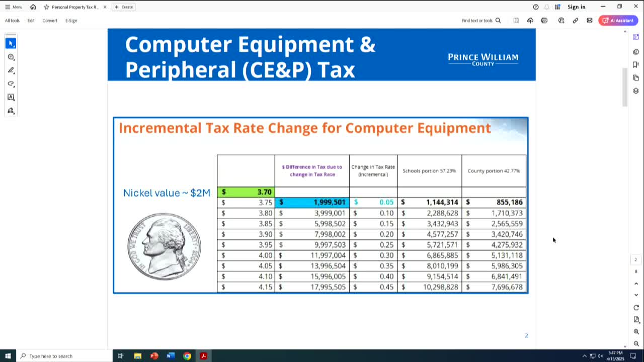Click the 'Schools portion 57.23%' column header
Image resolution: width=644 pixels, height=362 pixels.
pos(429,171)
